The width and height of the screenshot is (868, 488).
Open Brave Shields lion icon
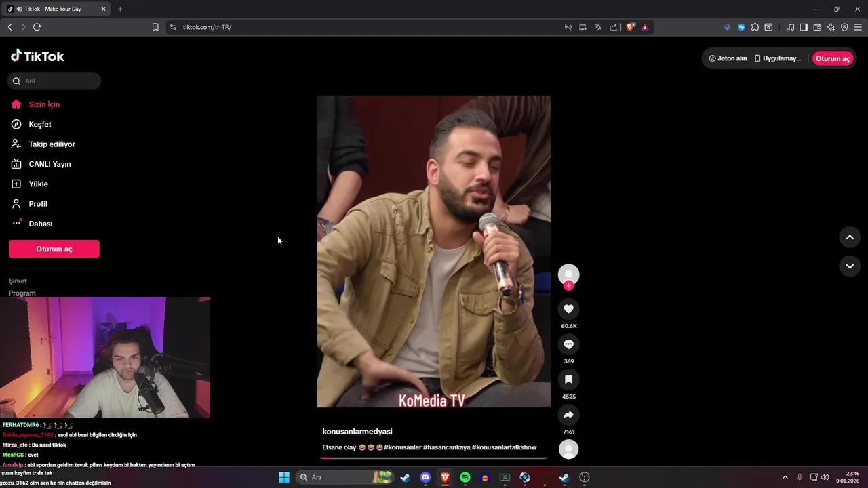[x=631, y=27]
